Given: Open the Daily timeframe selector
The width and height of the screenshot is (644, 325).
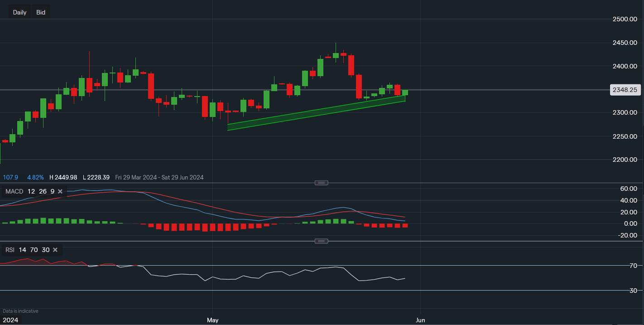Looking at the screenshot, I should coord(19,12).
